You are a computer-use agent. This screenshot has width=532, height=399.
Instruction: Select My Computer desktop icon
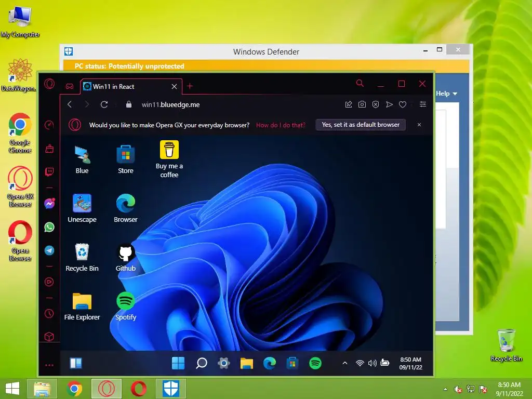coord(20,22)
